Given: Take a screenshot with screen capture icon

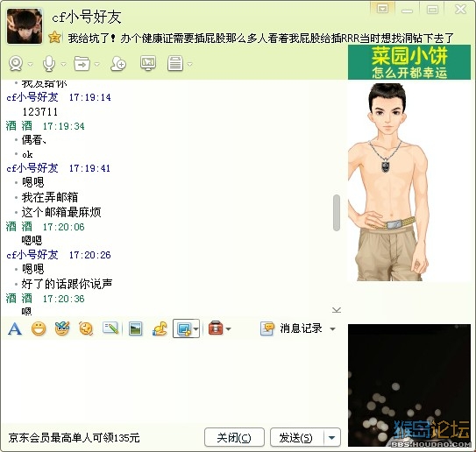Looking at the screenshot, I should (184, 329).
